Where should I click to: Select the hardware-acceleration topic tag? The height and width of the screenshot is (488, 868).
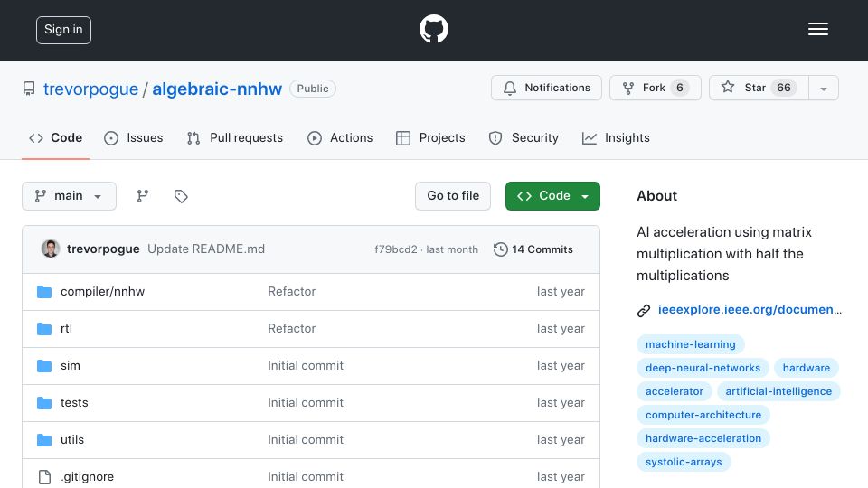coord(703,438)
